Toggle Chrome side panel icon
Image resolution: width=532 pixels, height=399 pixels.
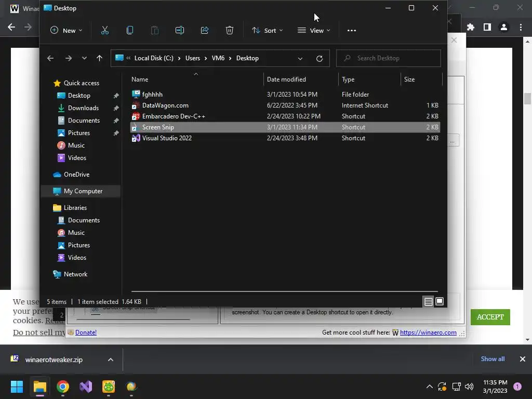click(487, 27)
